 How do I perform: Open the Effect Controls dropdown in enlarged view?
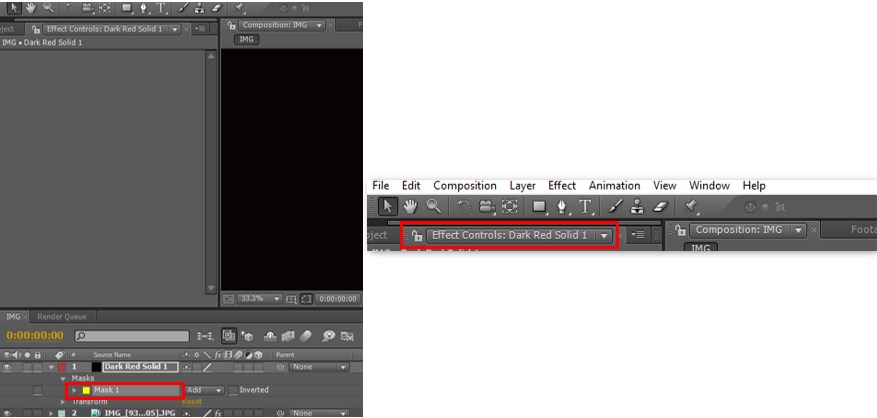coord(604,236)
